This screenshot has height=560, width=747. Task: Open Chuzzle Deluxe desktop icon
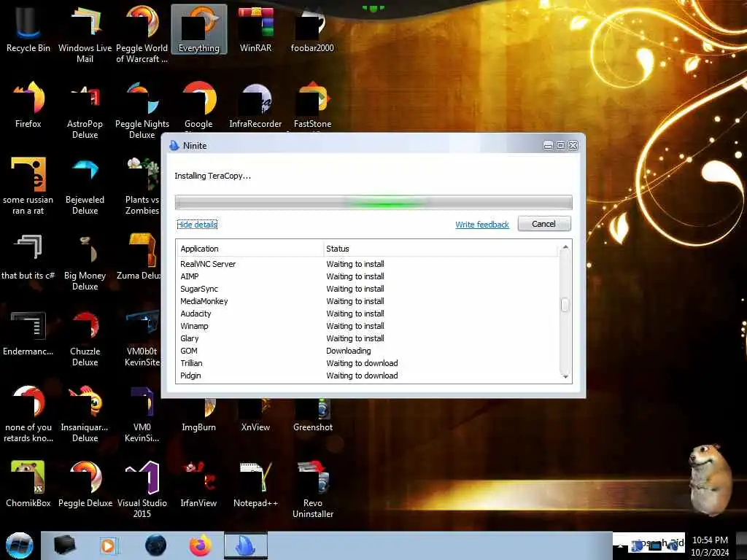85,338
